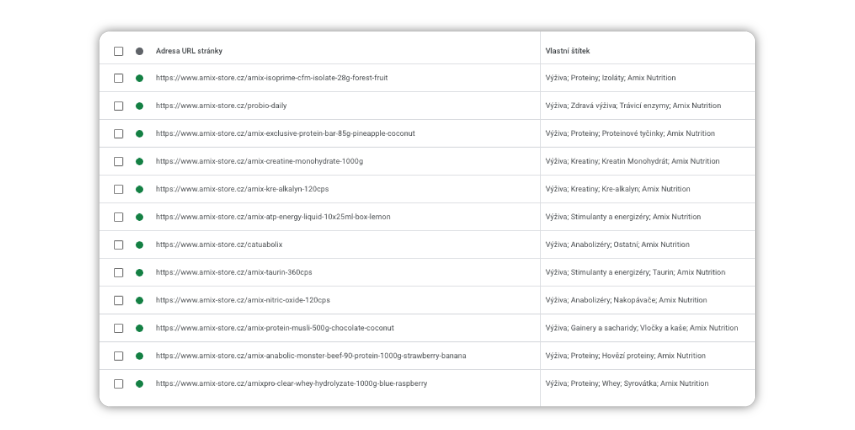Screen dimensions: 855x430
Task: Tick checkbox for exclusive-protein-bar row
Action: coord(118,134)
